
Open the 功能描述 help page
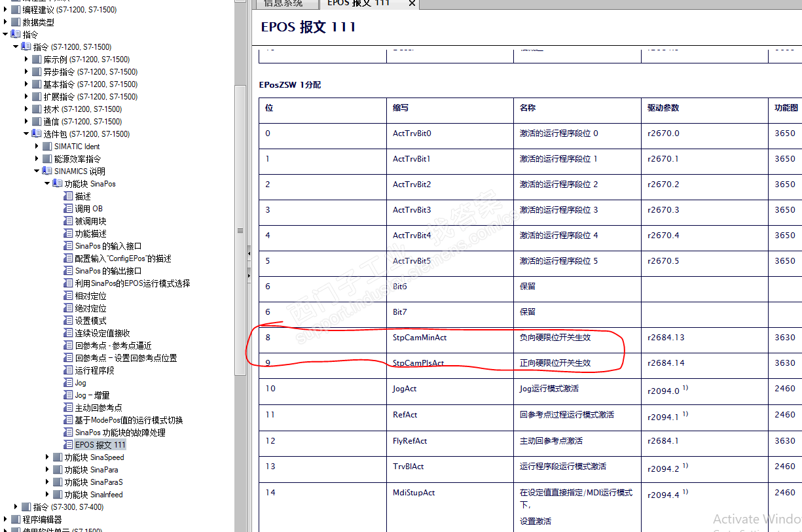pos(90,234)
